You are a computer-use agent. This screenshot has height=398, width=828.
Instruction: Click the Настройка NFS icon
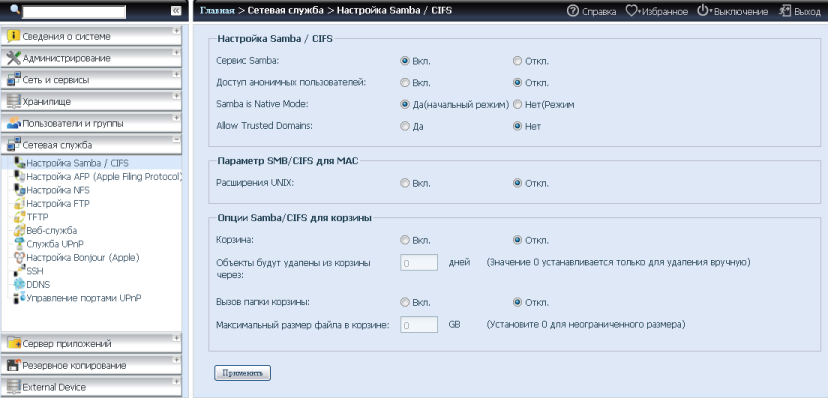20,190
